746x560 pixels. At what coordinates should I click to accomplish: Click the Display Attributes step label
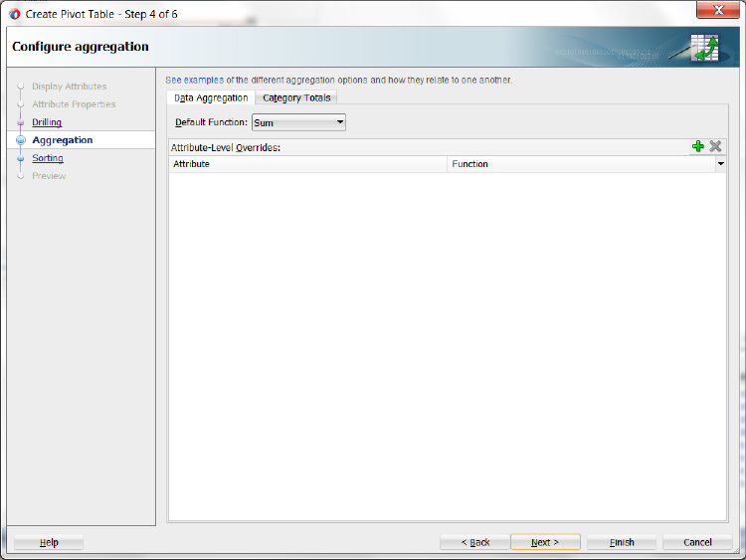[70, 87]
